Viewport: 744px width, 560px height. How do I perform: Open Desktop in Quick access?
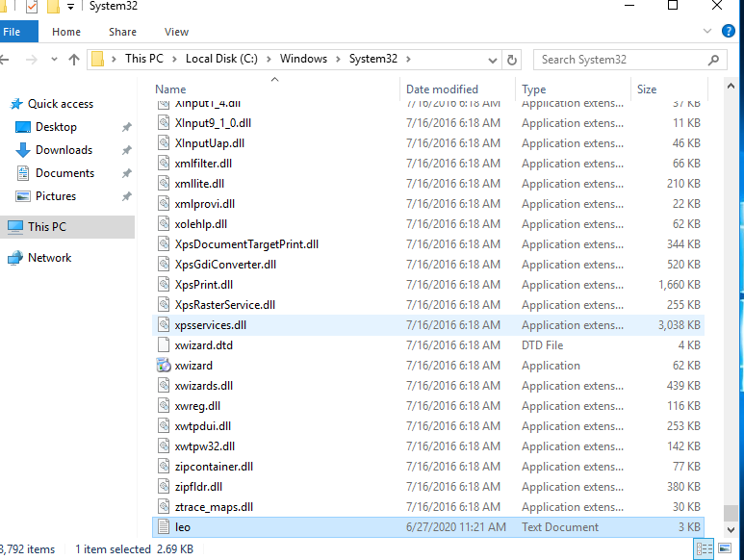[56, 127]
